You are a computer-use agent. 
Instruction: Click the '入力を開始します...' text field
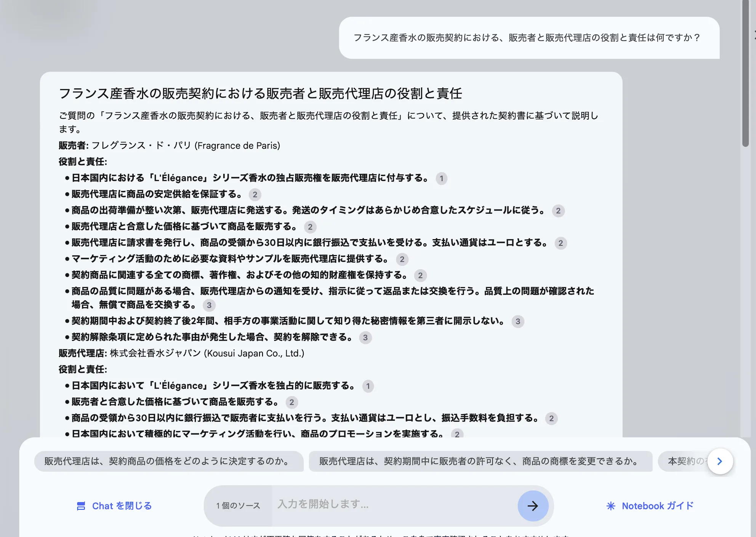tap(394, 504)
